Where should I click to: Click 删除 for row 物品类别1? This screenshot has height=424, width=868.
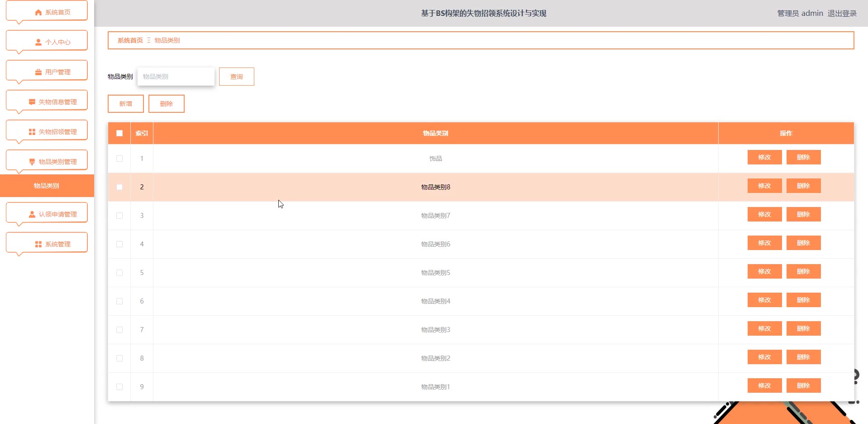point(804,385)
